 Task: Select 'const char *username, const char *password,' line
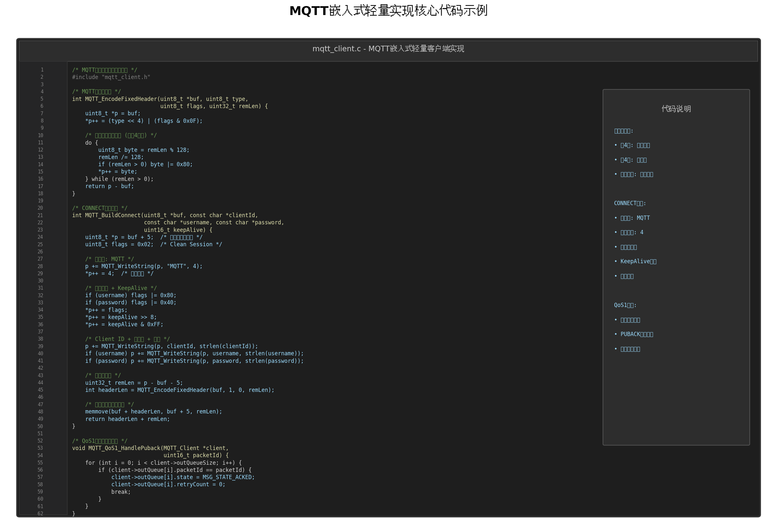(214, 222)
